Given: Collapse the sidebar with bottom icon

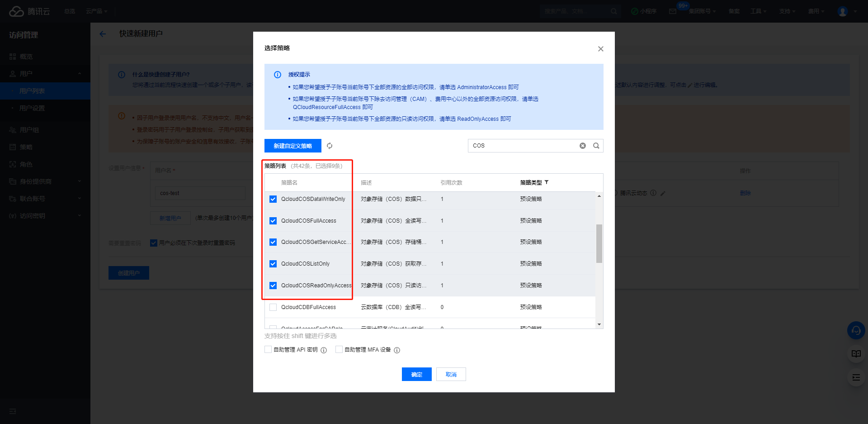Looking at the screenshot, I should pyautogui.click(x=13, y=411).
